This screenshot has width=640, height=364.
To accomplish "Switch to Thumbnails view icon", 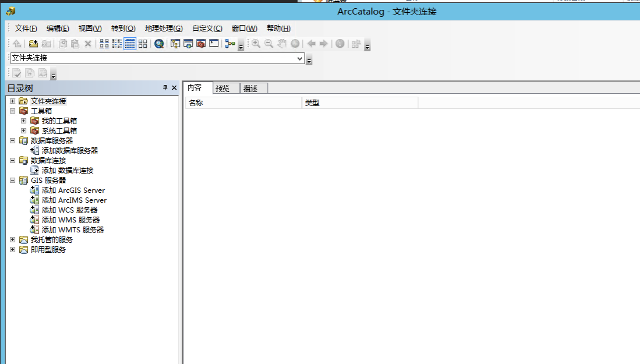I will click(143, 44).
